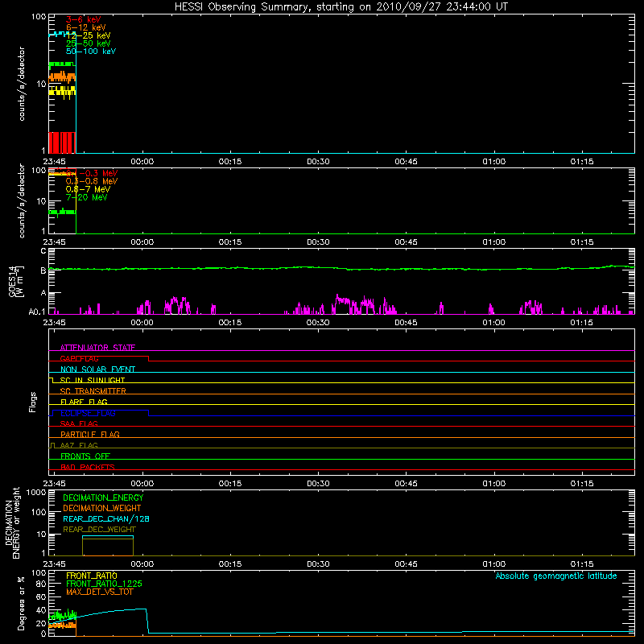
Task: Click the ECLIPSE_FLAG falling edge after 00:00
Action: pos(148,413)
